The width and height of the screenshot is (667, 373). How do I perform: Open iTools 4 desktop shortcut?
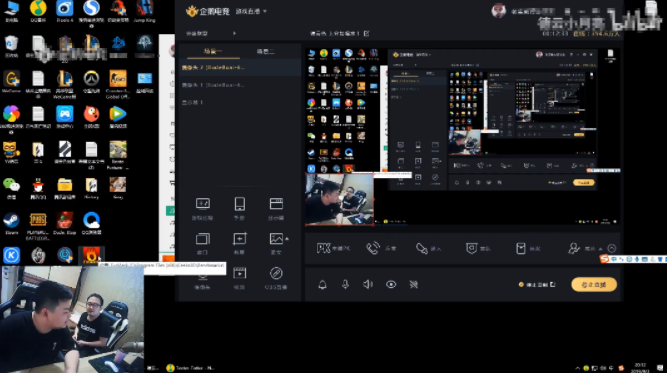(x=64, y=11)
